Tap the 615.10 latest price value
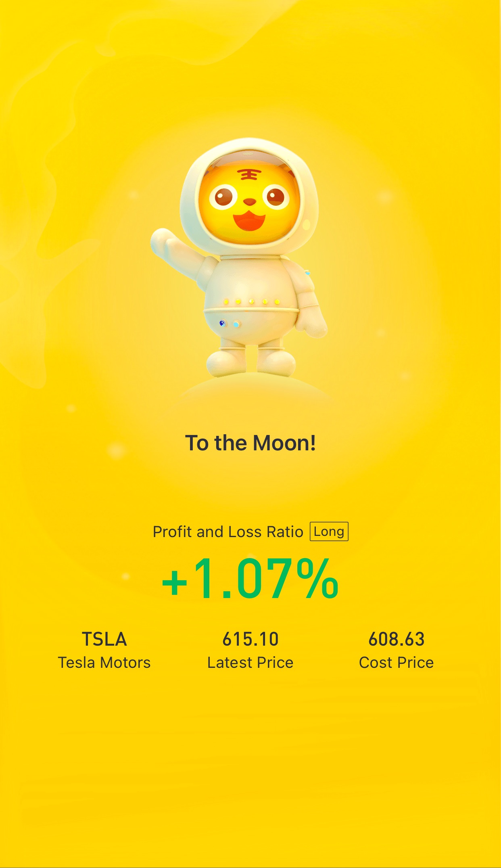The image size is (501, 868). [250, 639]
